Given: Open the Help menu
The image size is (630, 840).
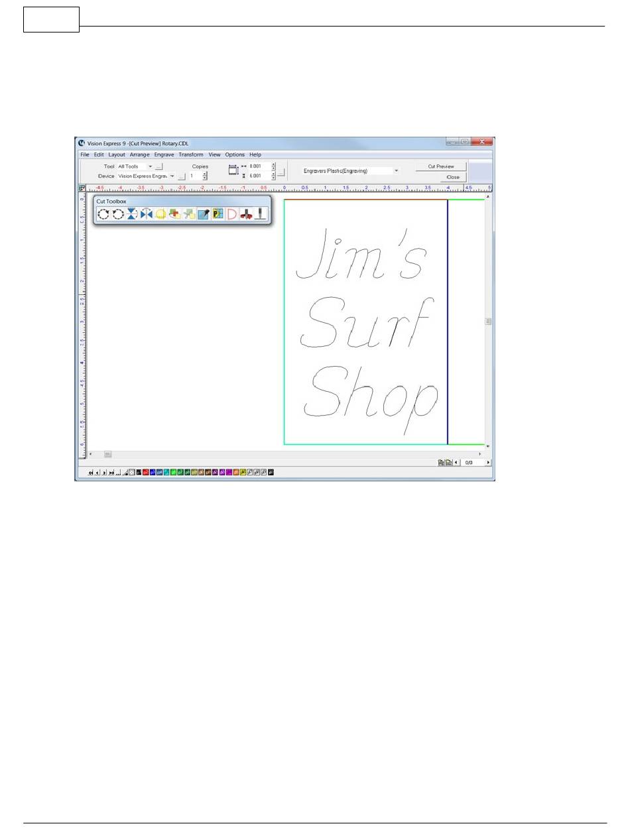Looking at the screenshot, I should pyautogui.click(x=255, y=154).
